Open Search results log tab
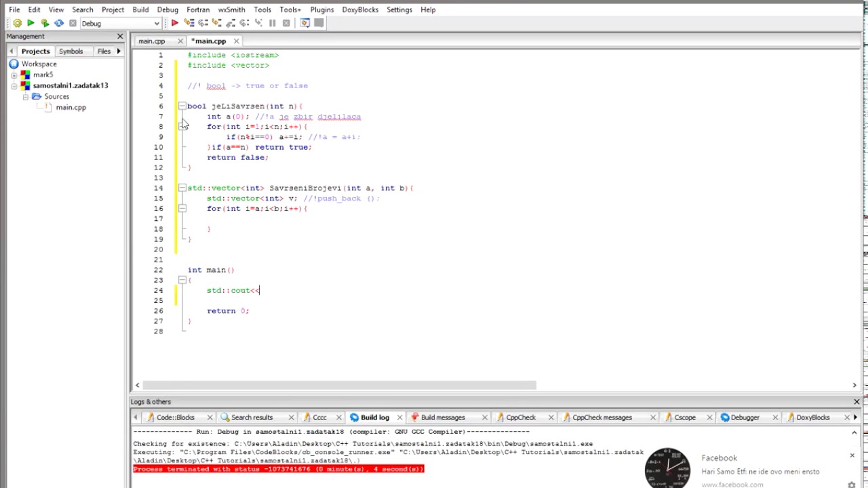The width and height of the screenshot is (868, 488). [252, 418]
